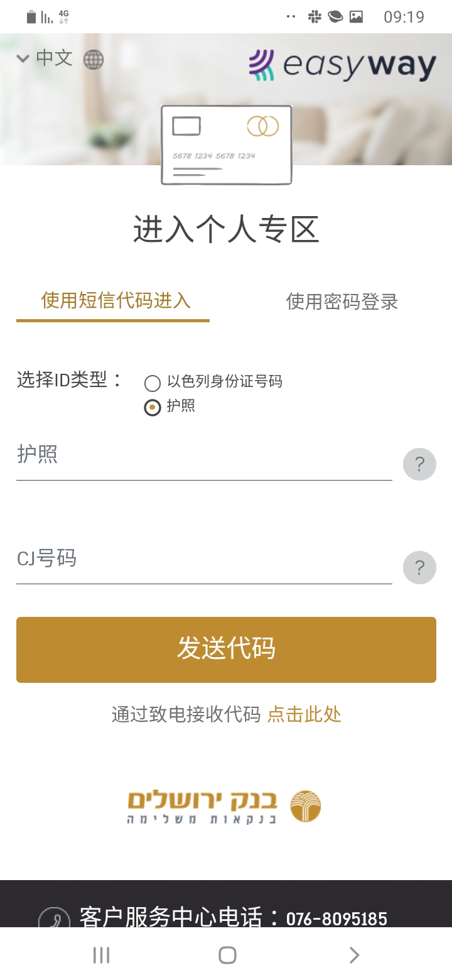Click the 点击此处 link
This screenshot has width=452, height=980.
304,715
